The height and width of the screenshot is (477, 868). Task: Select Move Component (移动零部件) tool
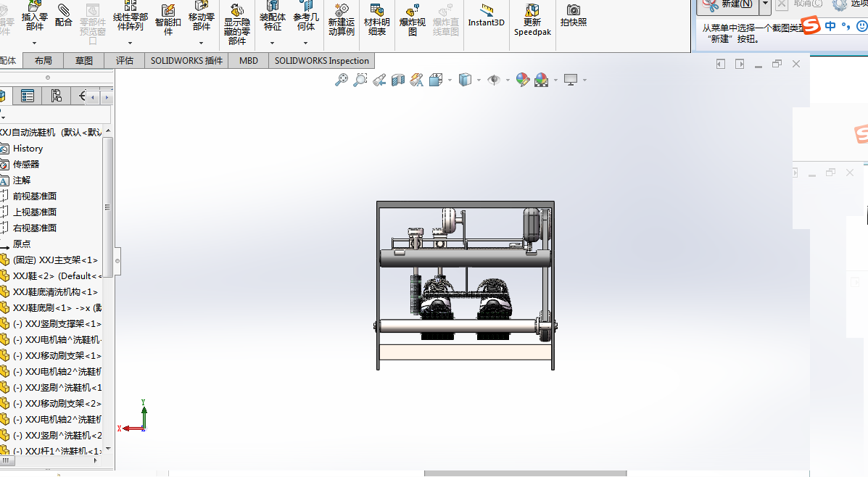click(x=201, y=15)
